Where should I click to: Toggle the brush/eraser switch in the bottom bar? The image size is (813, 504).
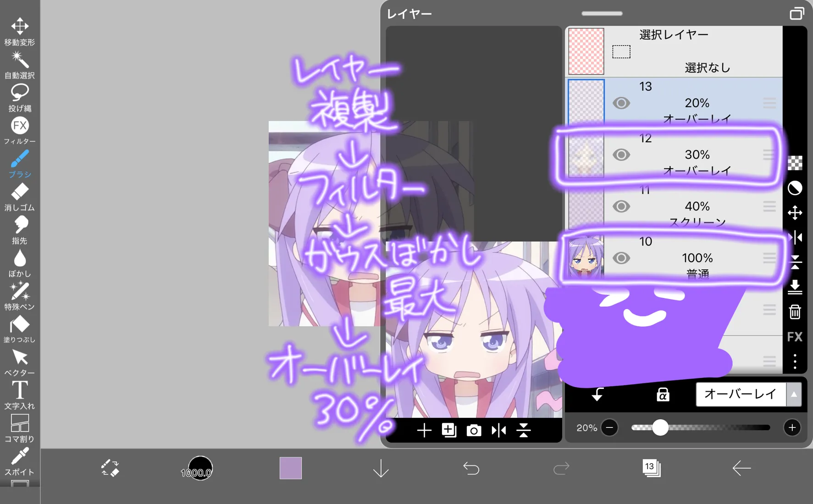coord(110,468)
